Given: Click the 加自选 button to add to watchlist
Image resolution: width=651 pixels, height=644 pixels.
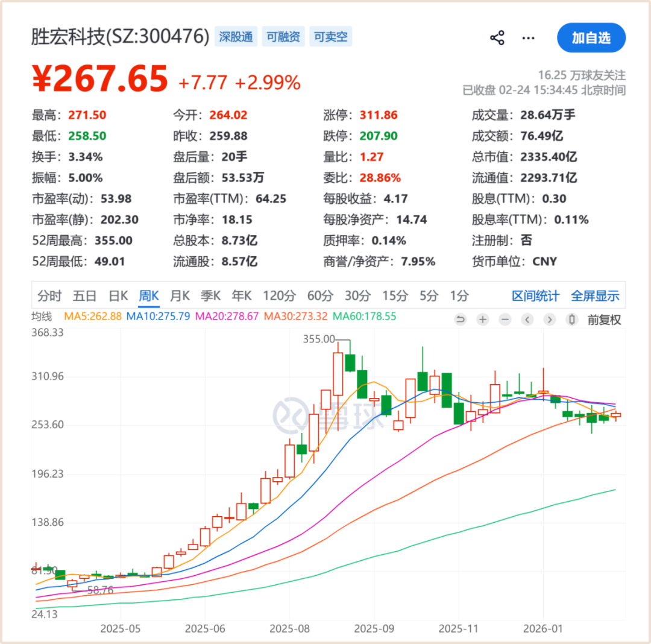Looking at the screenshot, I should pyautogui.click(x=591, y=37).
